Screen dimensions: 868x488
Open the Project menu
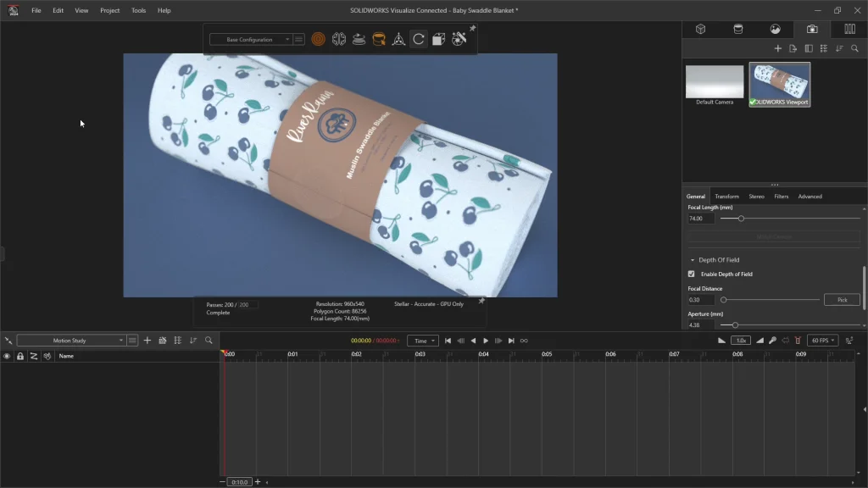click(109, 10)
